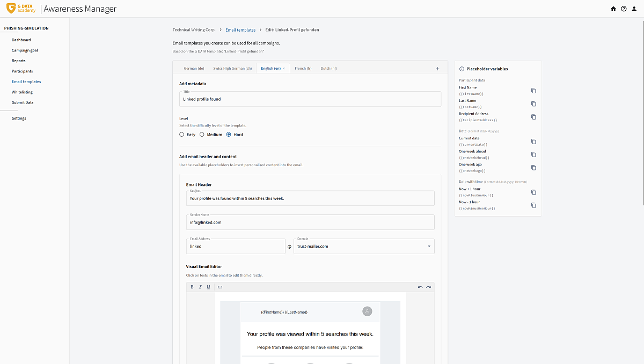
Task: Click Technical Writing Corp. breadcrumb
Action: [x=194, y=30]
